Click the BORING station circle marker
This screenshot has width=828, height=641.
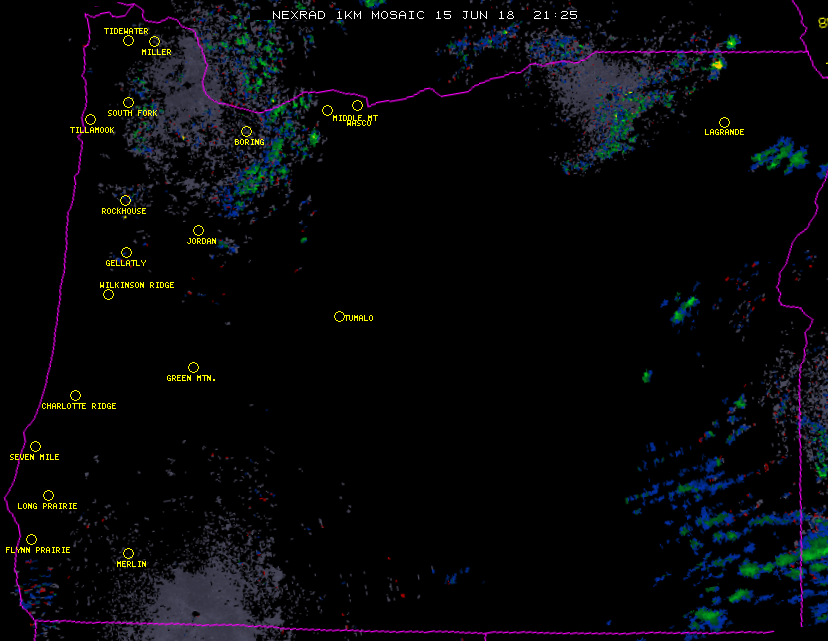[x=246, y=132]
